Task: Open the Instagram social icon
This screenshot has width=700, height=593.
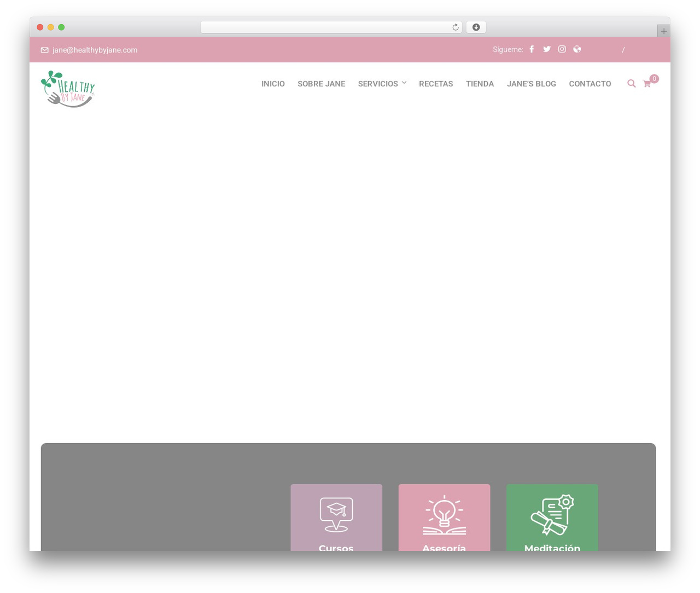Action: [562, 49]
